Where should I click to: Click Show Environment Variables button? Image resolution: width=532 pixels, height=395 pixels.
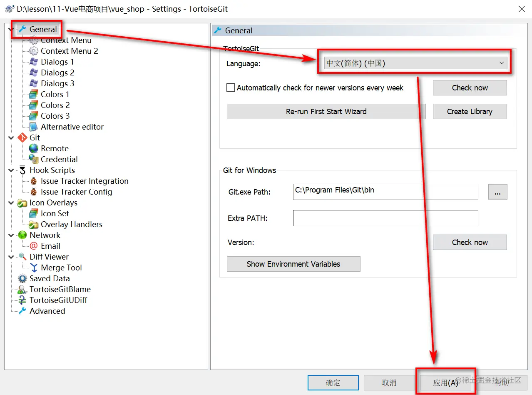[293, 264]
